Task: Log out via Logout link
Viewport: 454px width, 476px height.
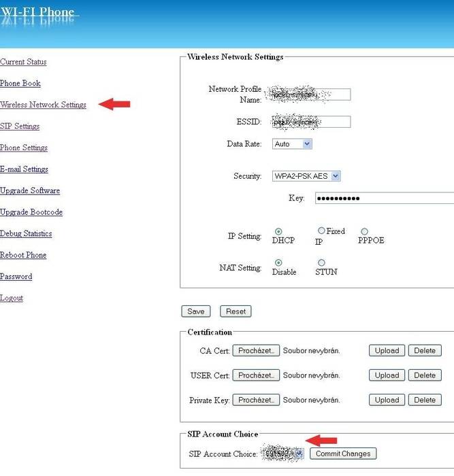Action: point(12,298)
